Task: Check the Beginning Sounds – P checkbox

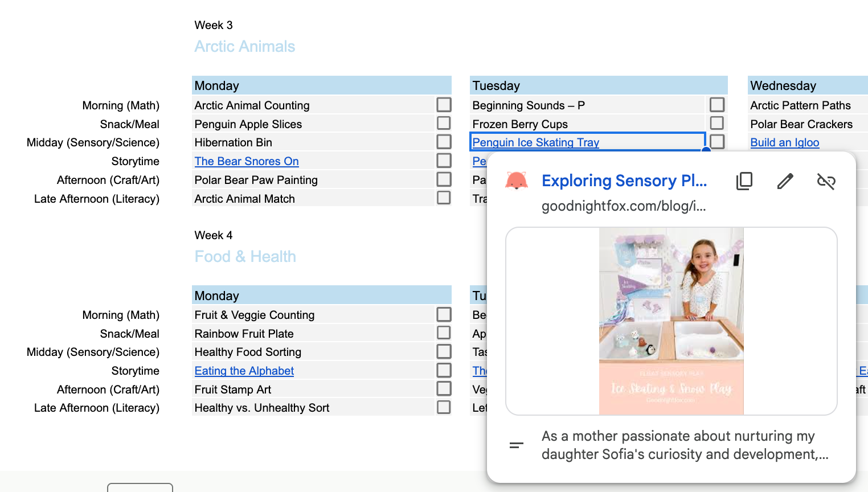Action: pyautogui.click(x=717, y=105)
